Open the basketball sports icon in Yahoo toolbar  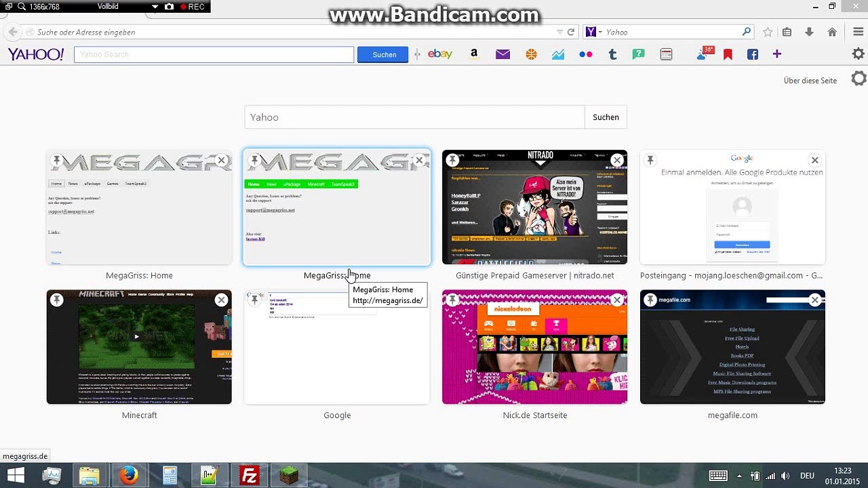(x=531, y=54)
